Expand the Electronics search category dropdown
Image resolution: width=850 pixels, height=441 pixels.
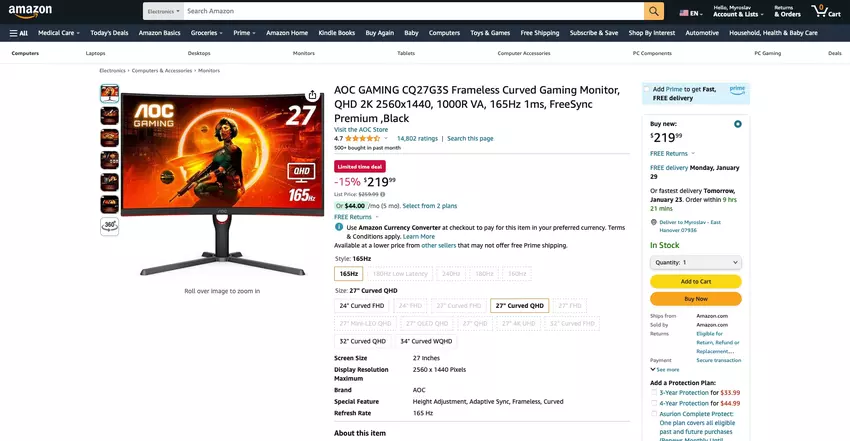click(163, 11)
